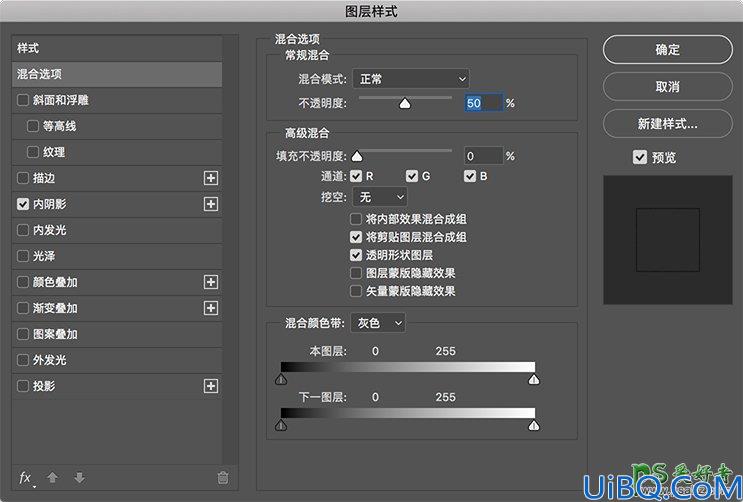The width and height of the screenshot is (743, 502).
Task: Click 下一图层 black point slider handle
Action: 281,425
